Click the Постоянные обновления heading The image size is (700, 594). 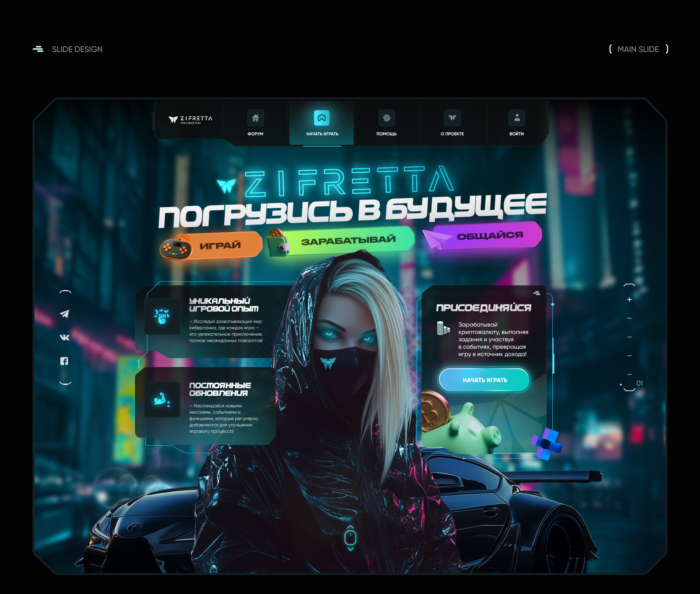(220, 389)
